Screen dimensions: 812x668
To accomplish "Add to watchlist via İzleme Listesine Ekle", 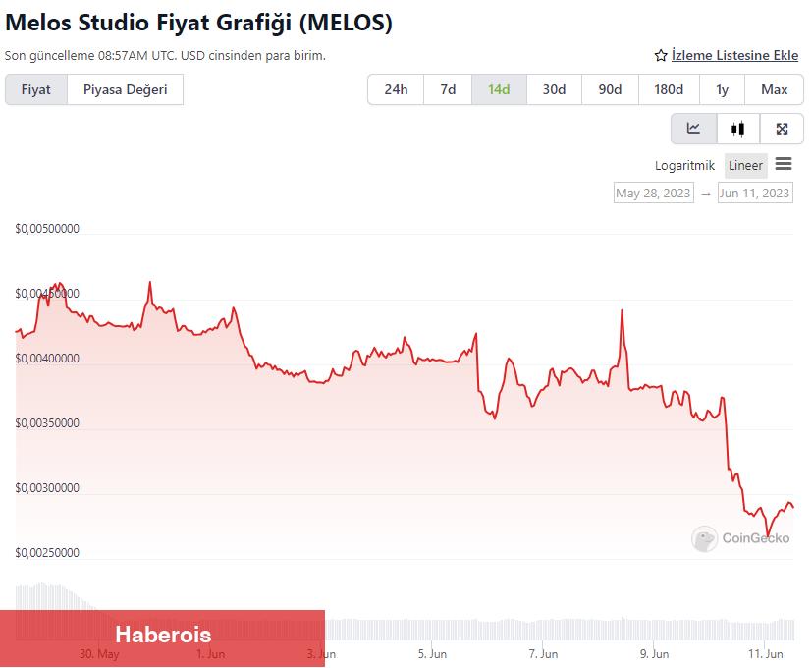I will pyautogui.click(x=734, y=55).
